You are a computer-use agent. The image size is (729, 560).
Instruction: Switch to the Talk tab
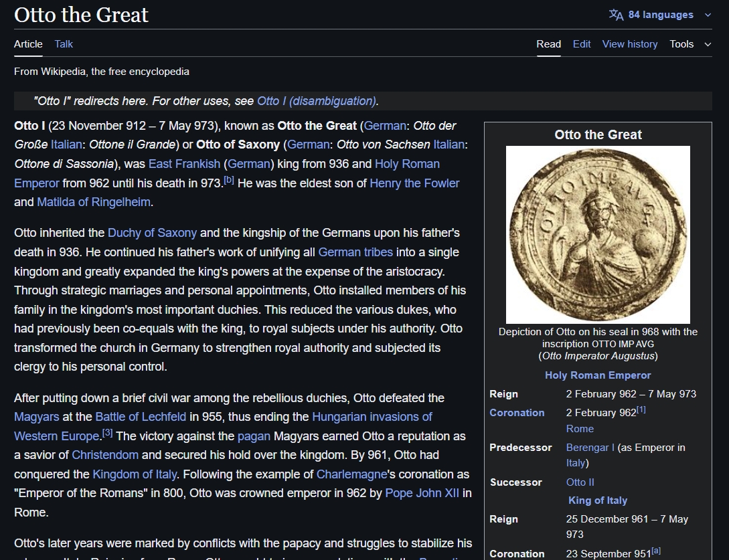[x=64, y=44]
